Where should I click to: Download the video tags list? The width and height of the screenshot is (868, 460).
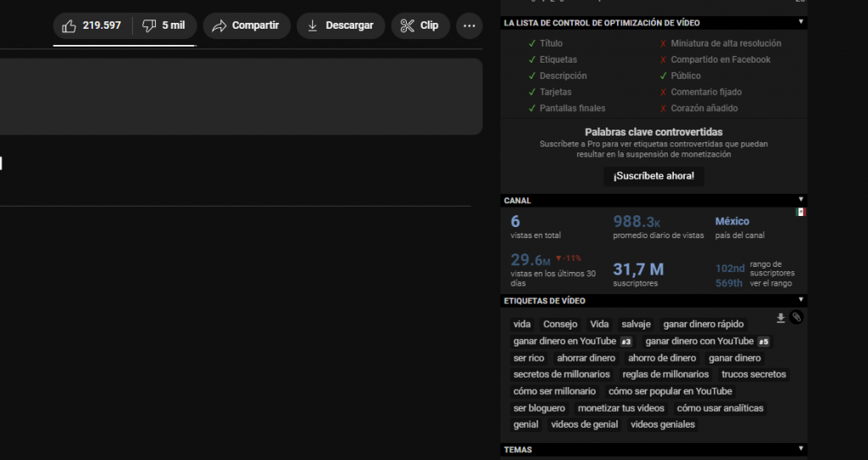(781, 318)
